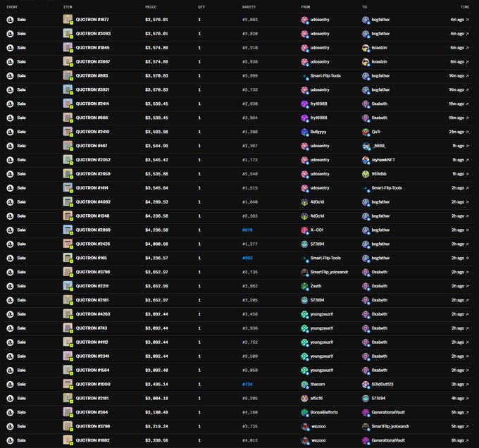Open the '21m ago' timestamp link
This screenshot has width=479, height=448.
click(456, 132)
